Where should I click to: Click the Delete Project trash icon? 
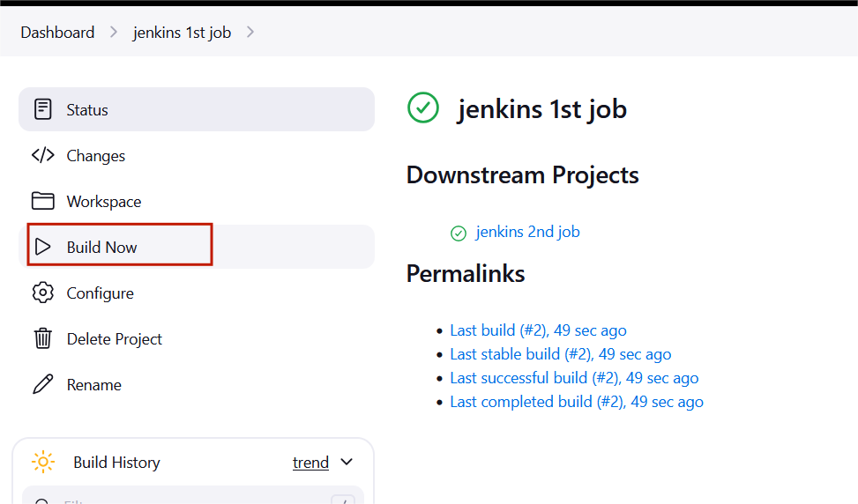pyautogui.click(x=42, y=339)
